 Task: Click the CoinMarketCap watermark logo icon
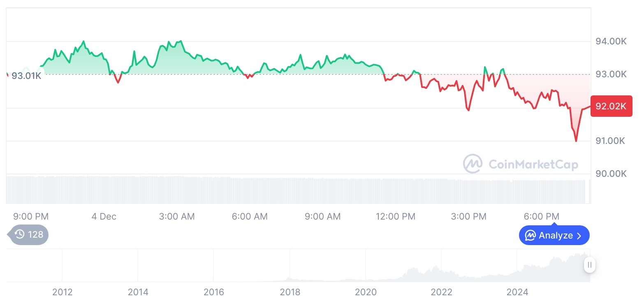[473, 164]
